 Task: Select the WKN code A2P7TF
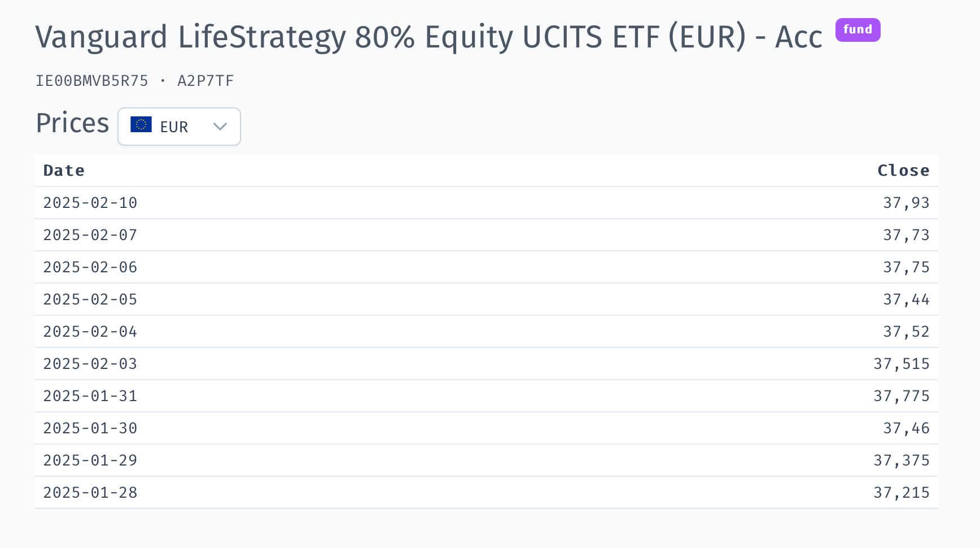[x=205, y=81]
